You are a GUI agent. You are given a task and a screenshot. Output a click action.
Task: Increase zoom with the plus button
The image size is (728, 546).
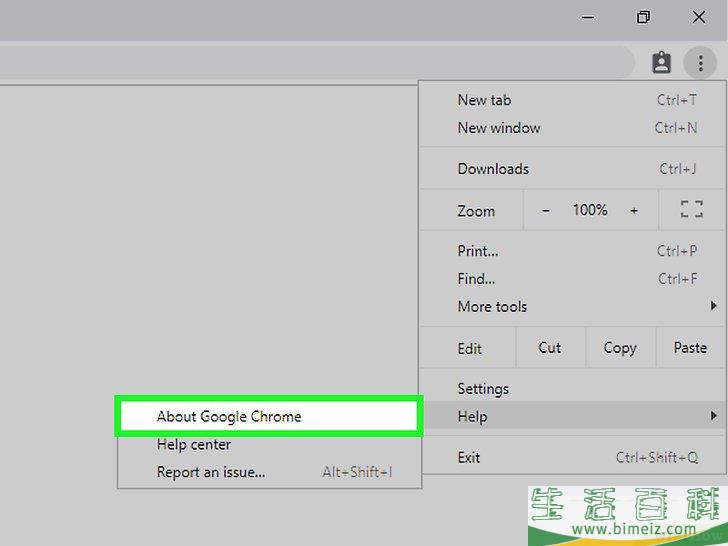click(x=634, y=210)
